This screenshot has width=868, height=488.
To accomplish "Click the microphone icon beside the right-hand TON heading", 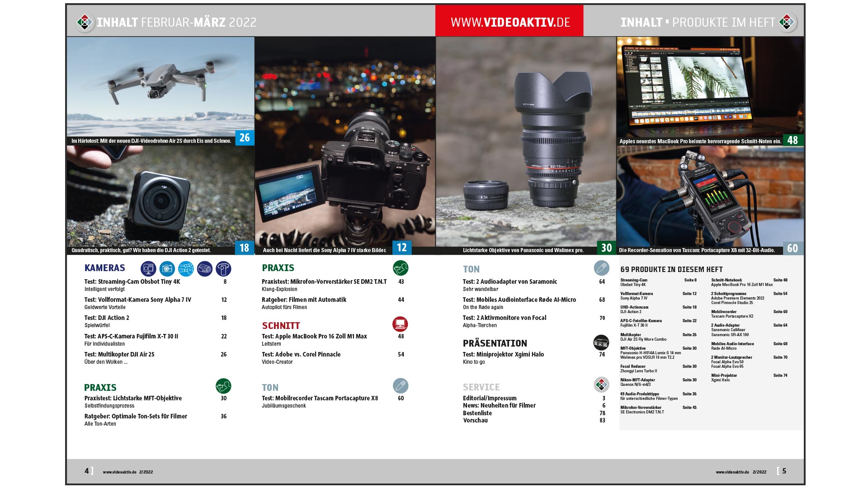I will tap(601, 268).
